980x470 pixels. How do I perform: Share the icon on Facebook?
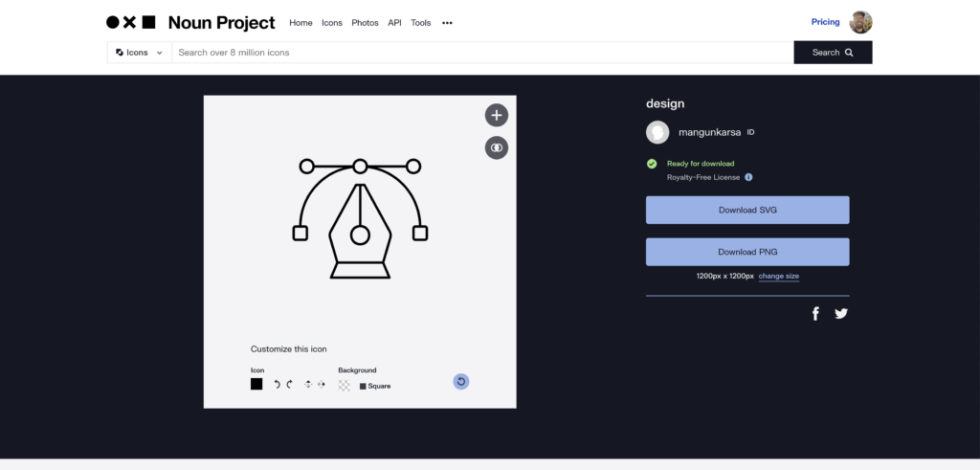click(x=815, y=314)
